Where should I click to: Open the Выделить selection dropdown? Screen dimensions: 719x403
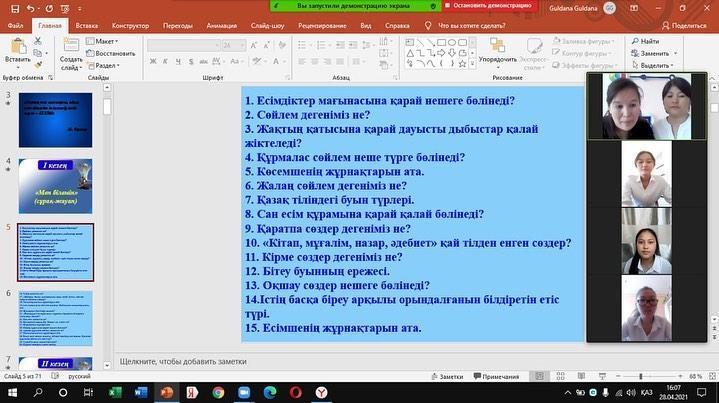[x=656, y=65]
